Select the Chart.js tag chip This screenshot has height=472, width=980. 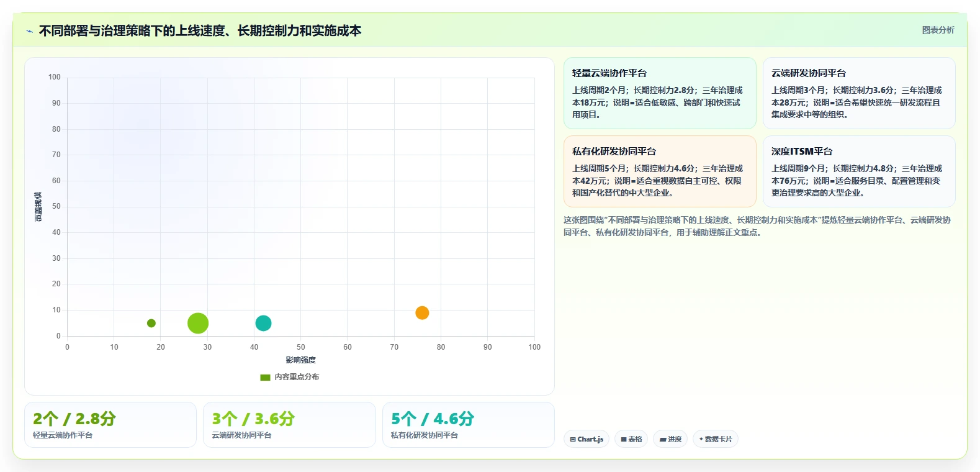point(587,439)
